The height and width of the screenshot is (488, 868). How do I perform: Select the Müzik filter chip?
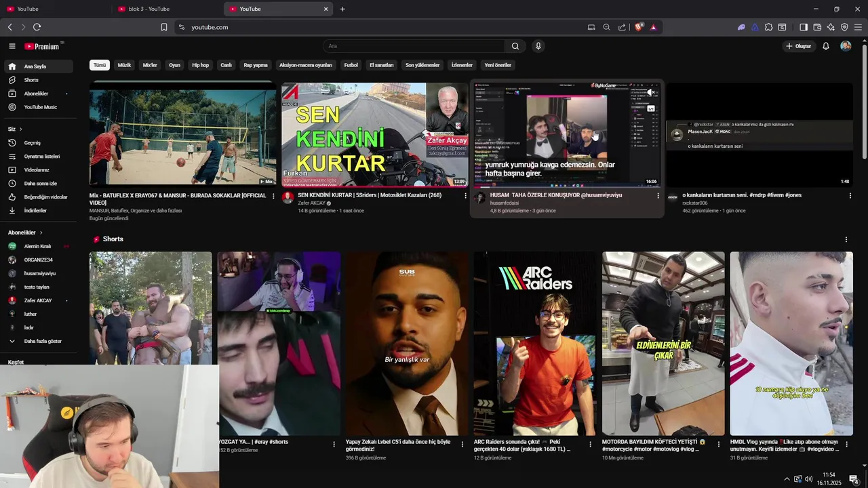tap(124, 65)
